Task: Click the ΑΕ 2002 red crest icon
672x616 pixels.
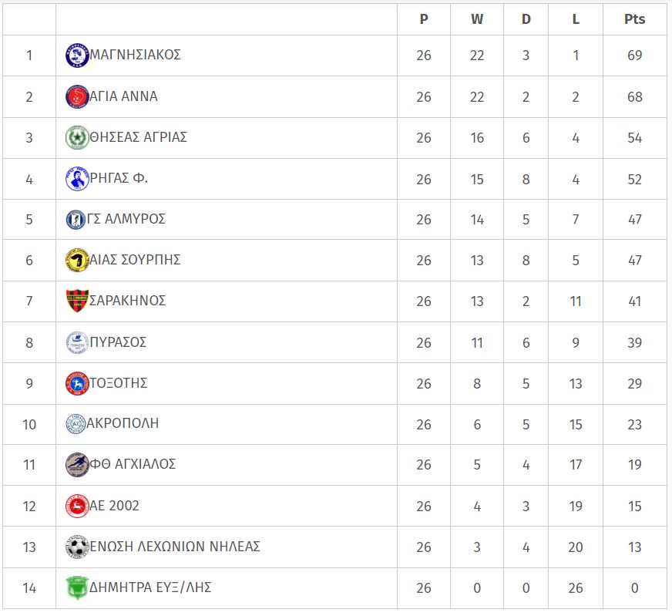Action: click(77, 506)
